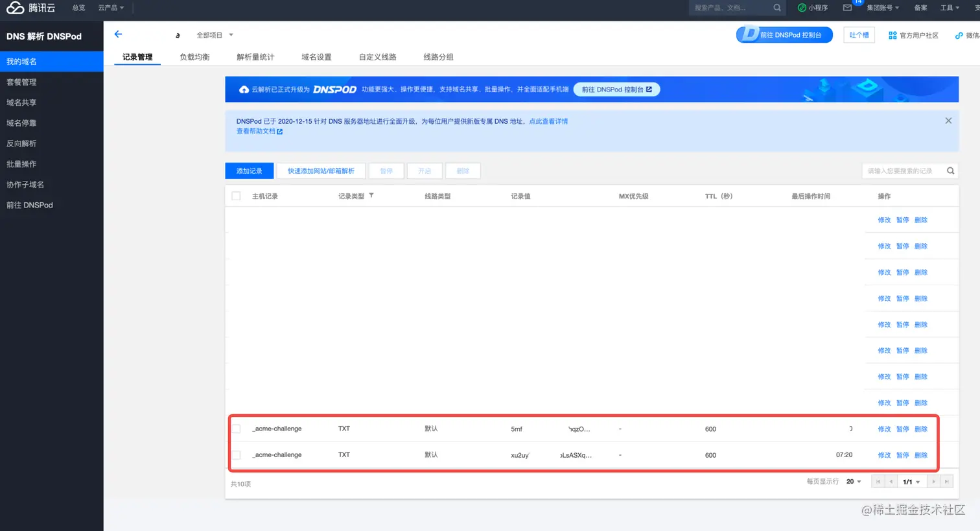Click the search magnifier in the top bar
980x531 pixels.
pos(777,8)
